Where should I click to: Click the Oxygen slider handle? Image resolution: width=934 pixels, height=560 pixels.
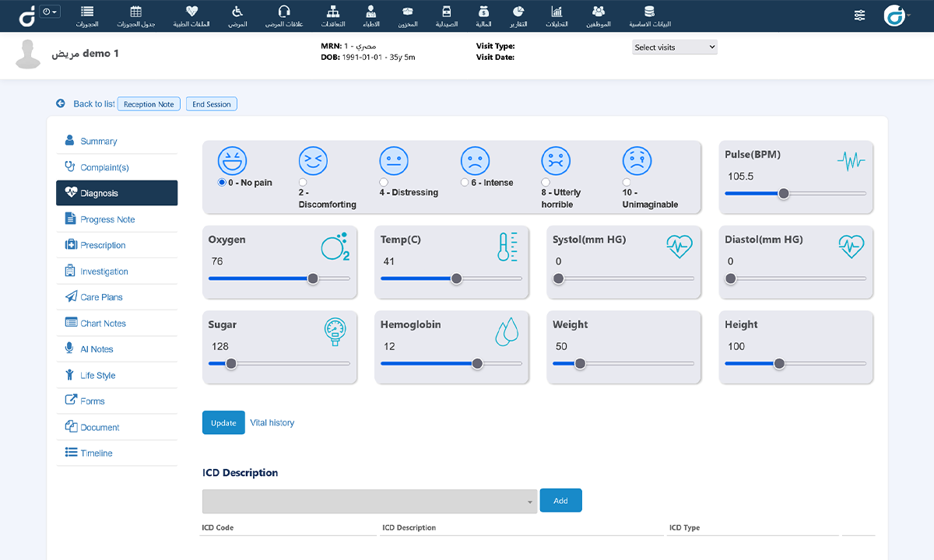pos(313,278)
